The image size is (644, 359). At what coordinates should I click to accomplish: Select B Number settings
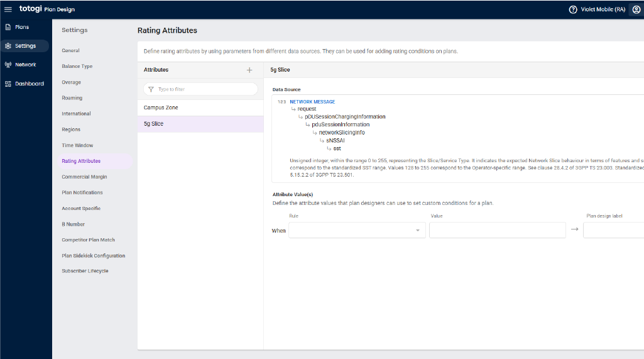(73, 224)
